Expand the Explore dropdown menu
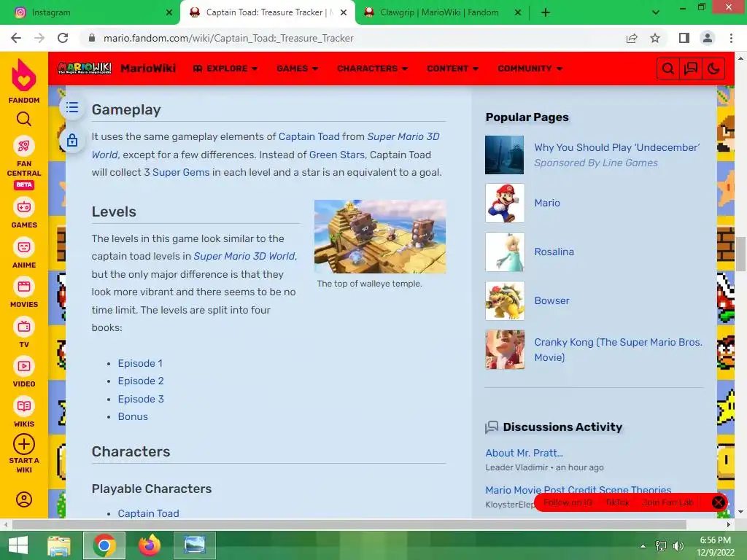The width and height of the screenshot is (747, 560). pos(225,69)
